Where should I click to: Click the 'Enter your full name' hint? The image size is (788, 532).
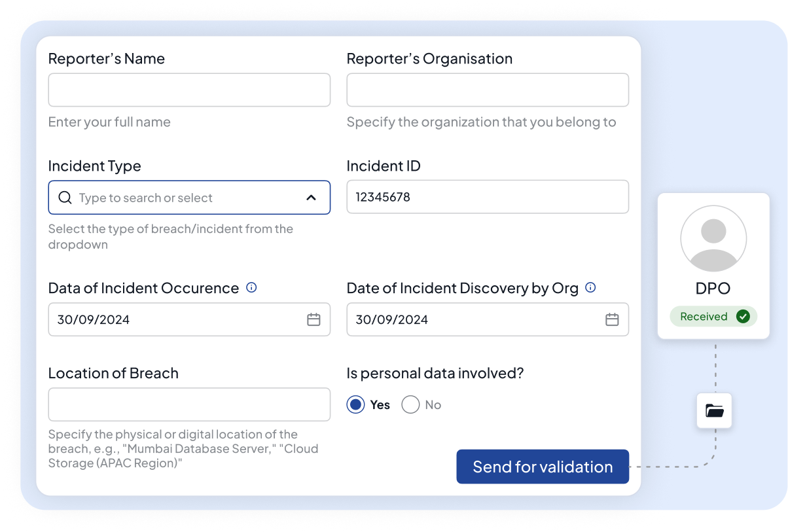click(109, 122)
